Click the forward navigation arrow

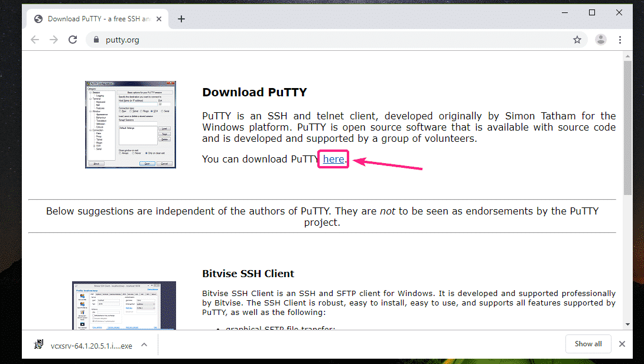click(54, 40)
